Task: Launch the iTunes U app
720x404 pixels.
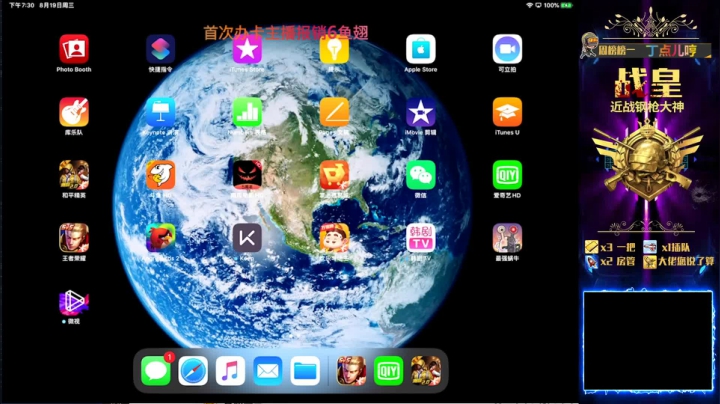Action: pyautogui.click(x=507, y=112)
